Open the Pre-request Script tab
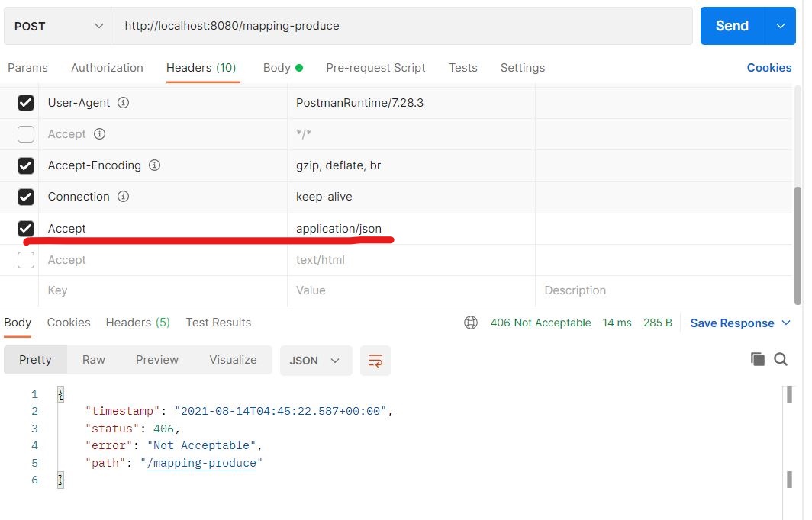The image size is (812, 520). click(x=375, y=68)
